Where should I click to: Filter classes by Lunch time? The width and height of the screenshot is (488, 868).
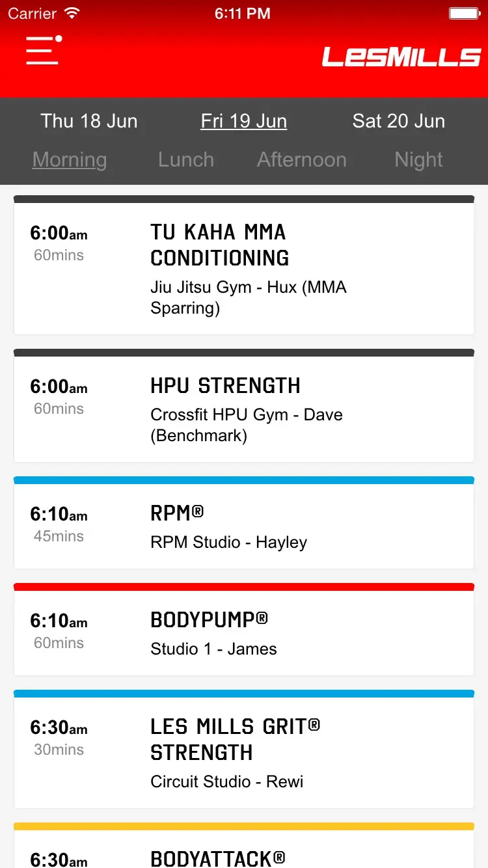click(186, 160)
